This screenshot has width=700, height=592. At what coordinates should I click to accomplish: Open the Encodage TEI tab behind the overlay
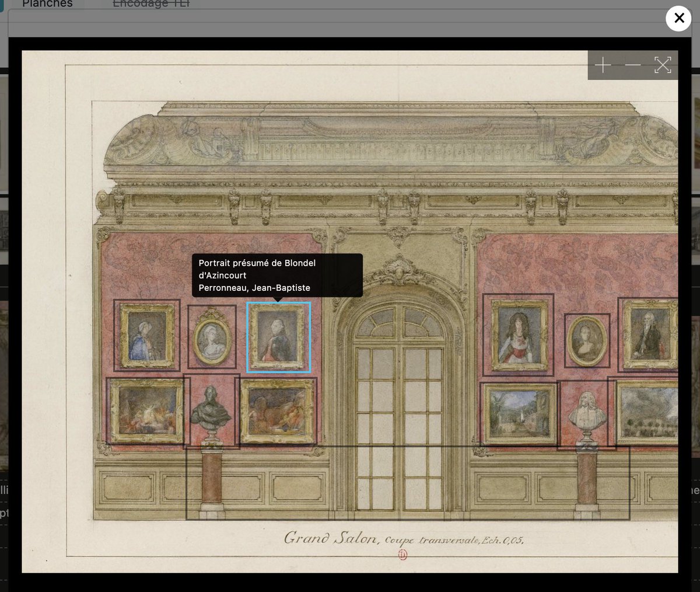[x=151, y=4]
